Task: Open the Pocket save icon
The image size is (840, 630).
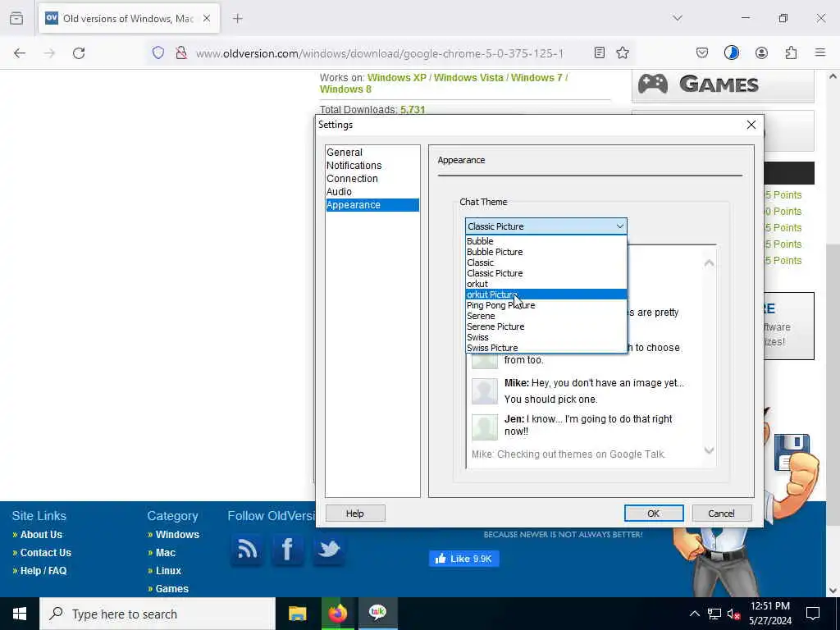Action: 702,52
